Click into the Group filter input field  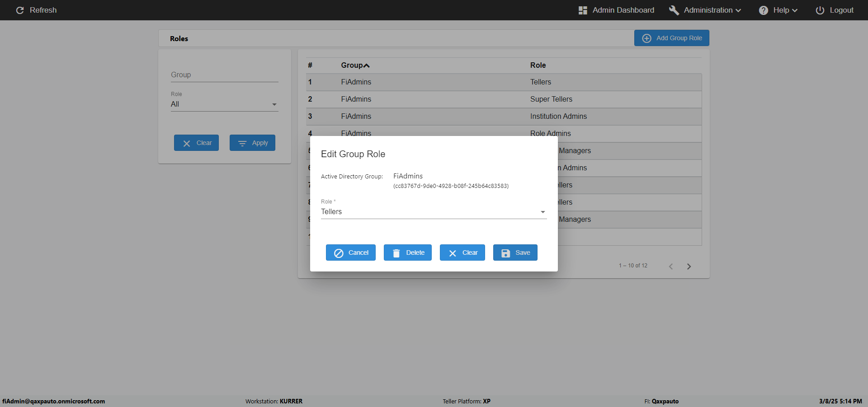(224, 75)
